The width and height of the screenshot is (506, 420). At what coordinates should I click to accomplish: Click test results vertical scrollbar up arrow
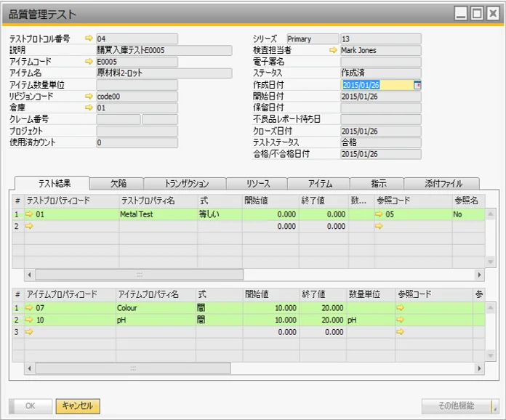point(490,214)
